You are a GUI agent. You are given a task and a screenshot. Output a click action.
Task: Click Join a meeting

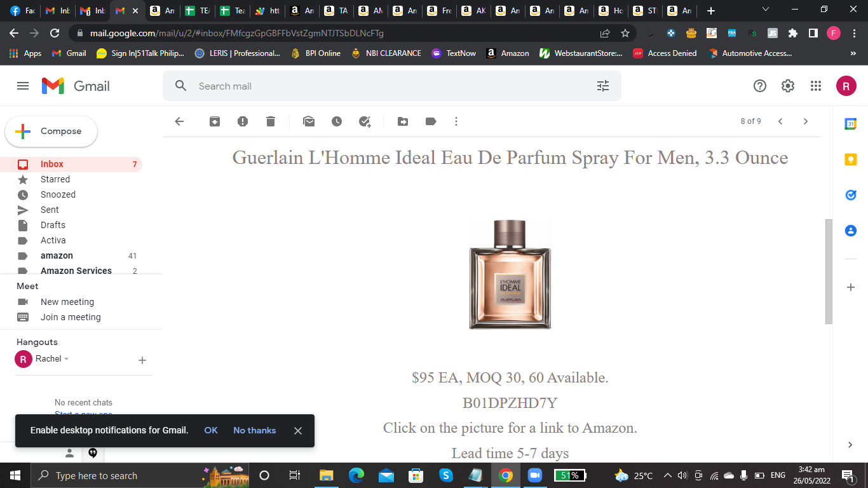(71, 317)
